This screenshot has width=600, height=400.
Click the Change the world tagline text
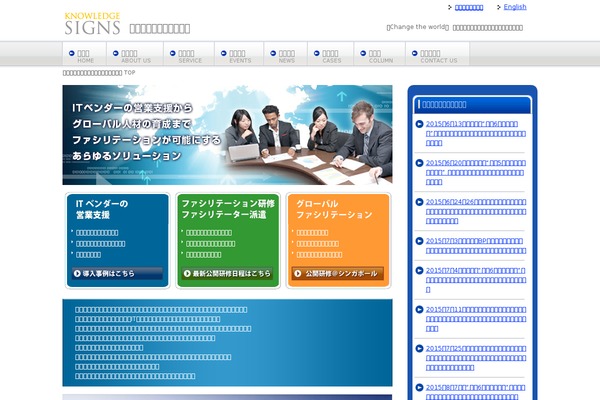pos(417,27)
